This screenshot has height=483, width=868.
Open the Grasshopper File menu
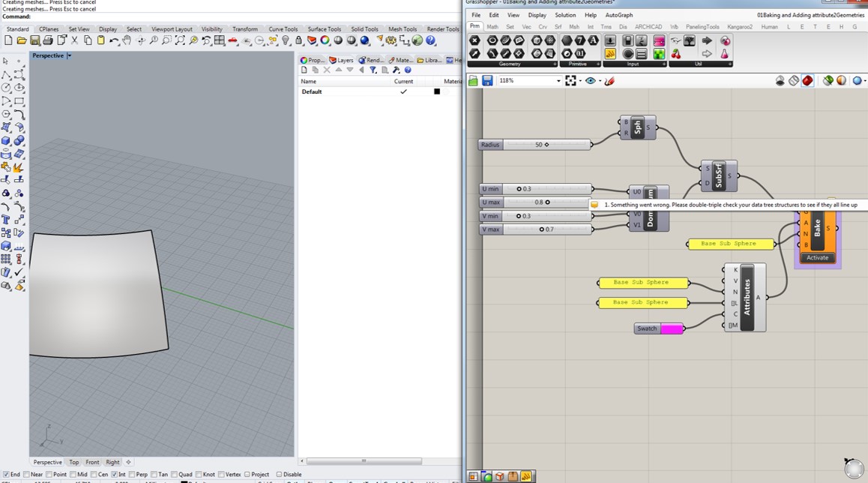[x=476, y=15]
